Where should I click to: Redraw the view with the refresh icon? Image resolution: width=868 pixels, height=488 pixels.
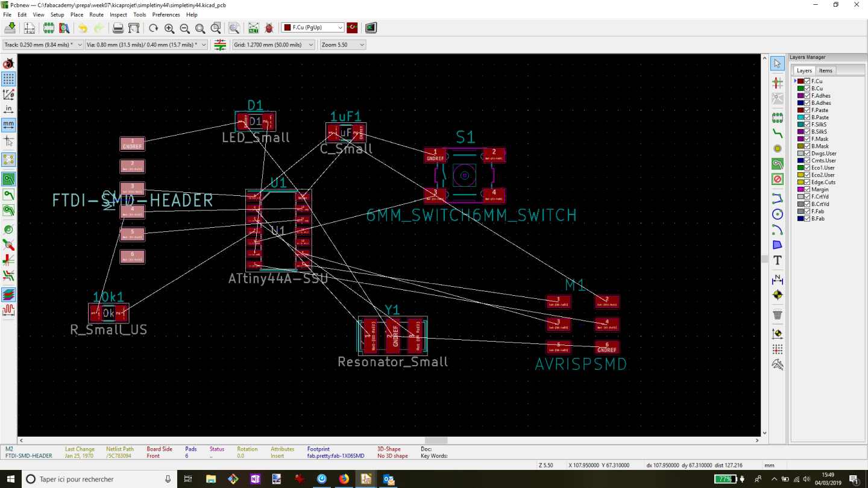coord(153,28)
